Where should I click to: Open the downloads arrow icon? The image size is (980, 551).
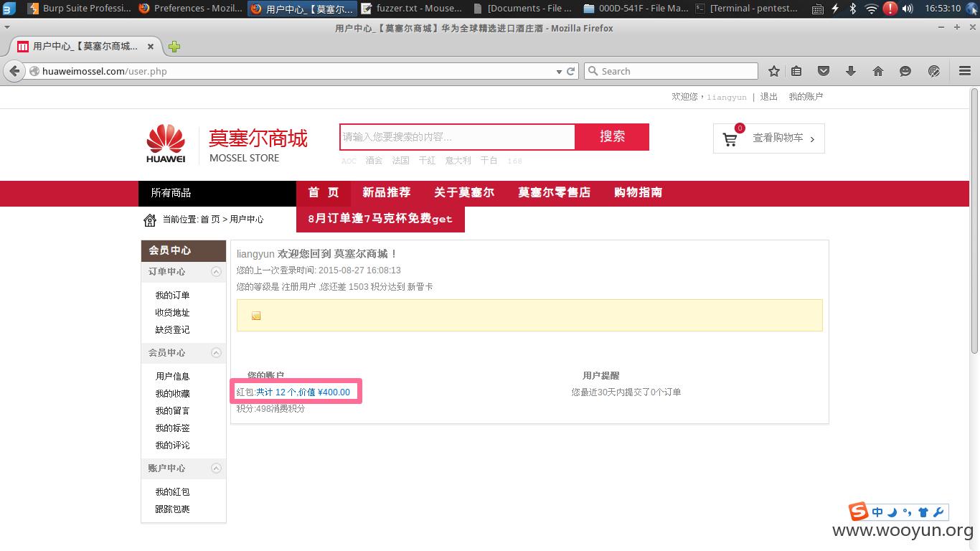pos(851,71)
